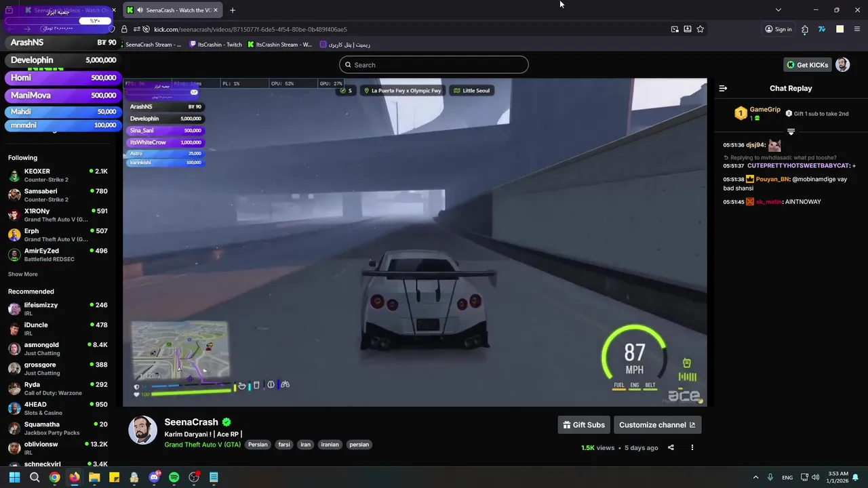This screenshot has height=488, width=868.
Task: Expand Following list with Show More
Action: pyautogui.click(x=23, y=274)
